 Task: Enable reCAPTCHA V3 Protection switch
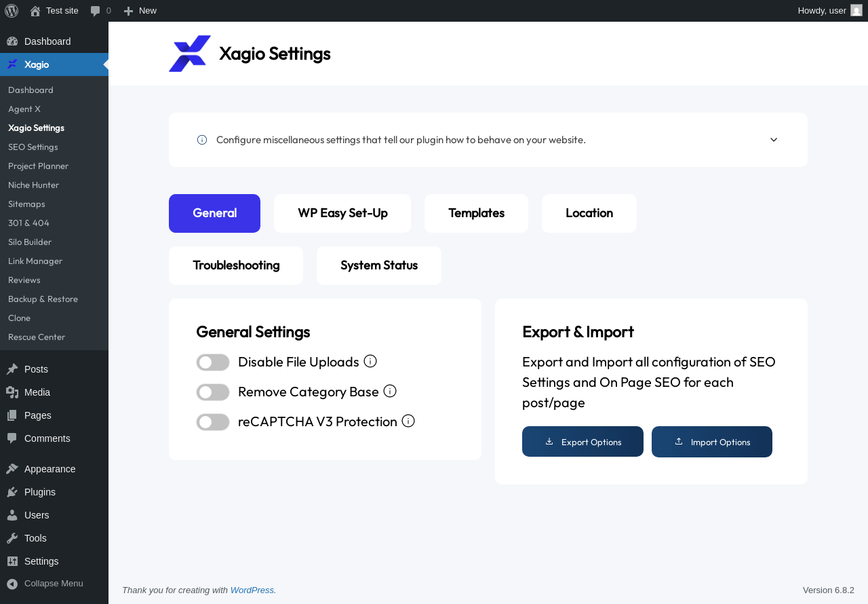[x=213, y=422]
